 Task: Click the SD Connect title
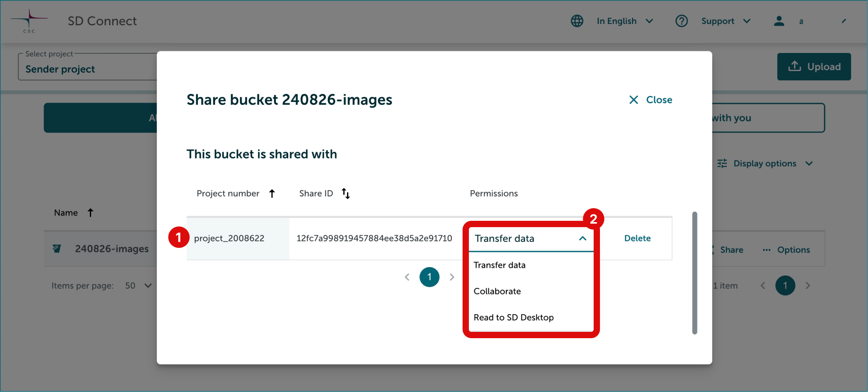tap(102, 21)
